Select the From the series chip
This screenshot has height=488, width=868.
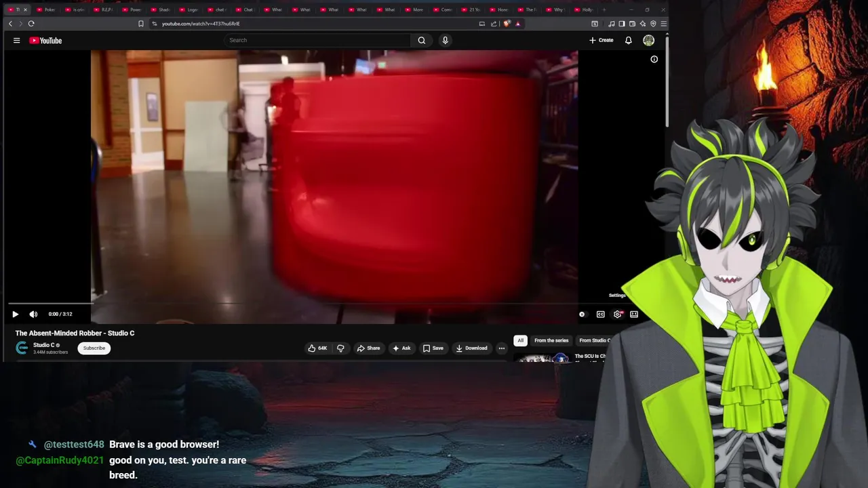tap(551, 340)
